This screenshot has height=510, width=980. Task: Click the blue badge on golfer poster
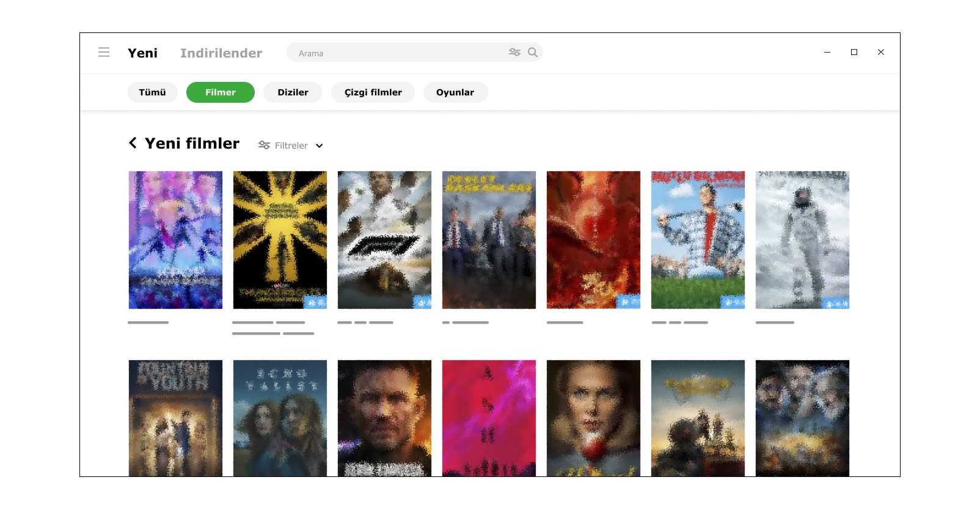[733, 302]
